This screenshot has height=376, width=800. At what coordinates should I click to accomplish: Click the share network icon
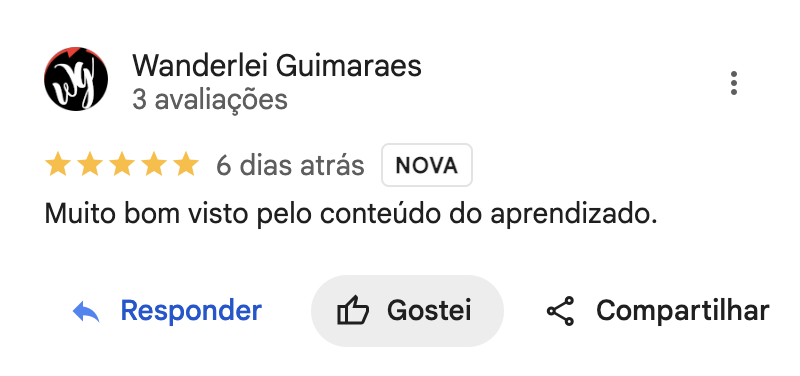pos(560,311)
